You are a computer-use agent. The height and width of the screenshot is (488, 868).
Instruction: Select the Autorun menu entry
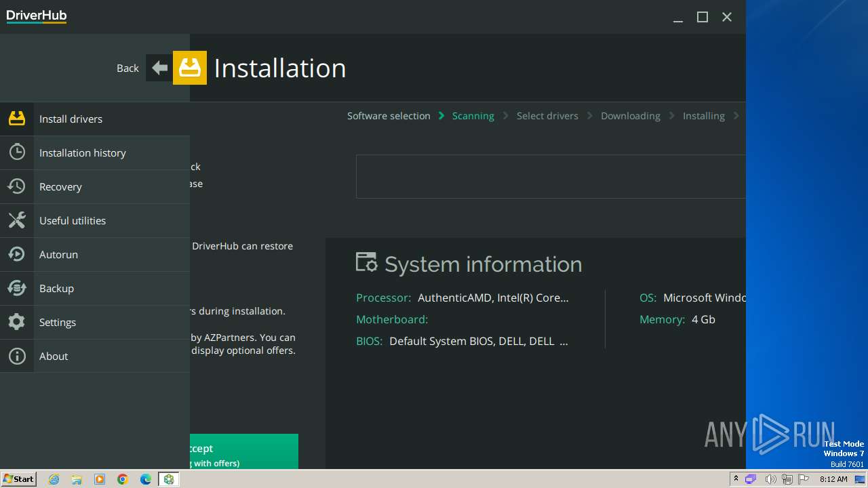tap(95, 254)
